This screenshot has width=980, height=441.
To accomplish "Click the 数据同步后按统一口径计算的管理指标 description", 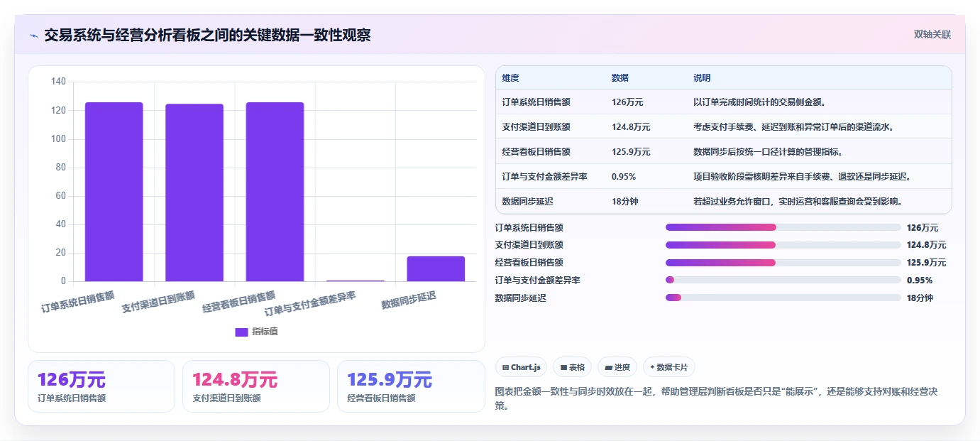I will [x=768, y=152].
